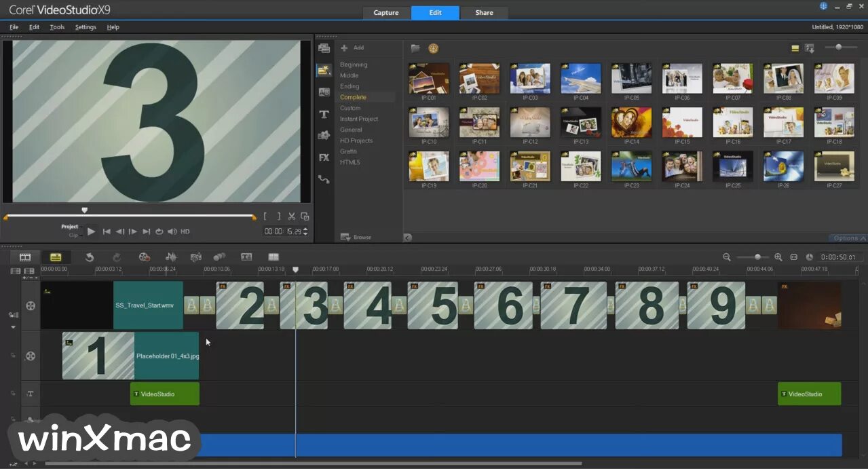This screenshot has height=469, width=868.
Task: Toggle the Overlay track lock
Action: point(12,356)
